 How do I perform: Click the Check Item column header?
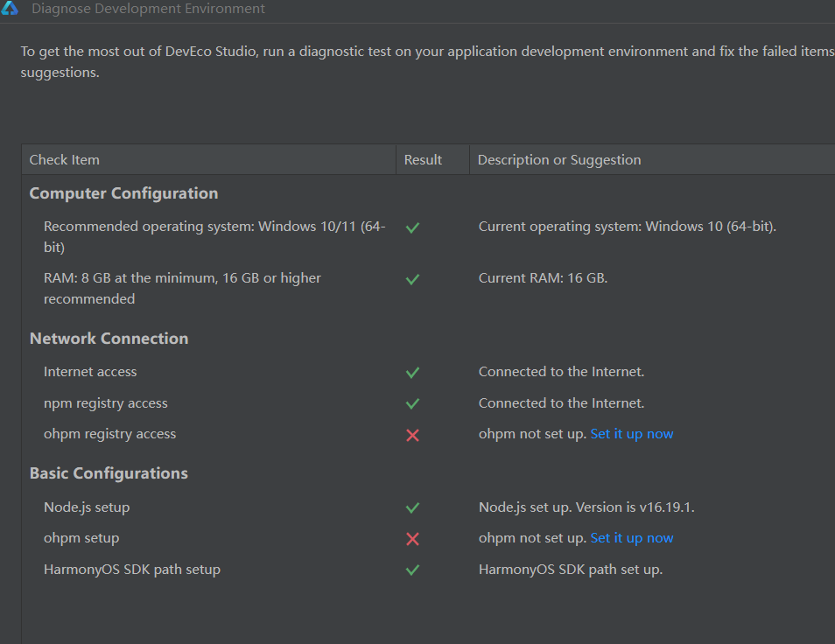(x=208, y=159)
